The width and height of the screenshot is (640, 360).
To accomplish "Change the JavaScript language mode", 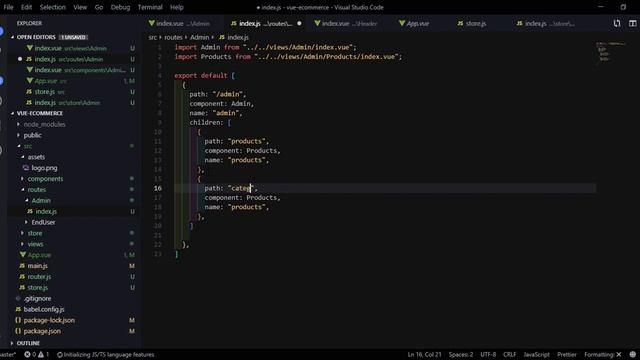I will 536,355.
